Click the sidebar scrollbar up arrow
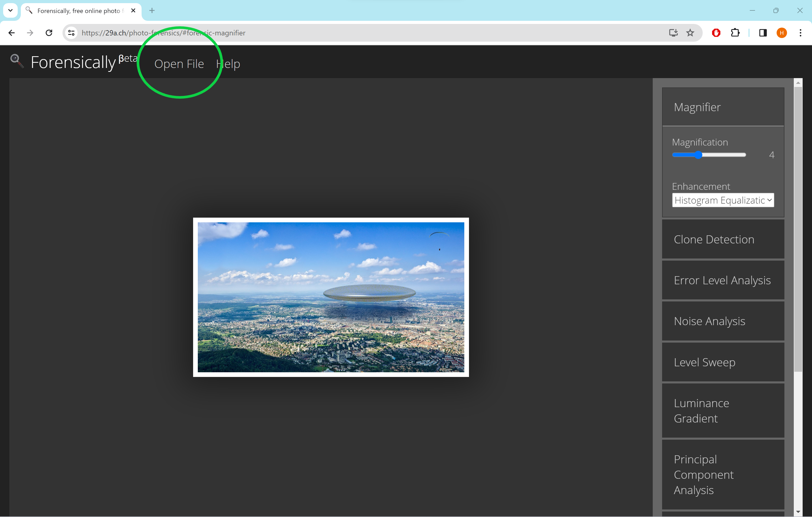This screenshot has height=517, width=812. tap(798, 83)
